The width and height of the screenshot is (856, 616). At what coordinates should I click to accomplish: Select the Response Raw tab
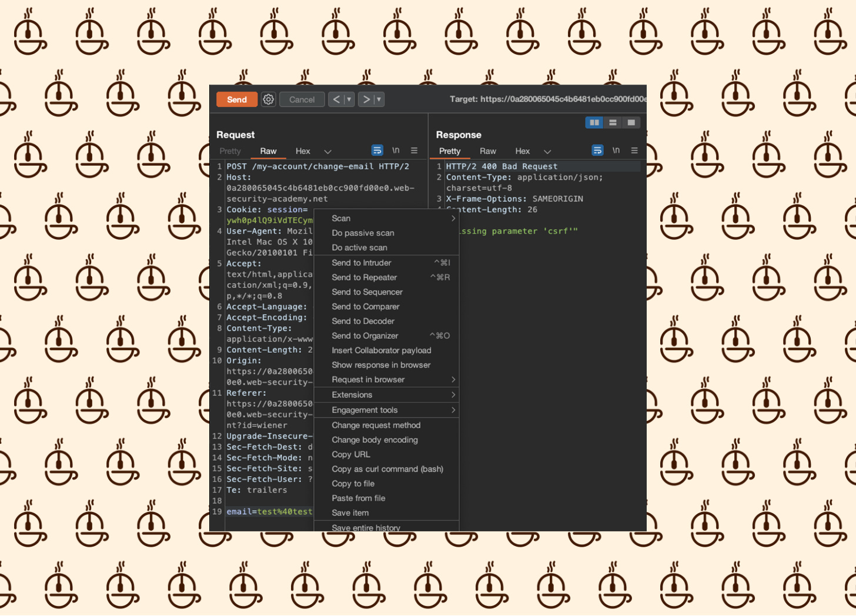click(x=487, y=151)
